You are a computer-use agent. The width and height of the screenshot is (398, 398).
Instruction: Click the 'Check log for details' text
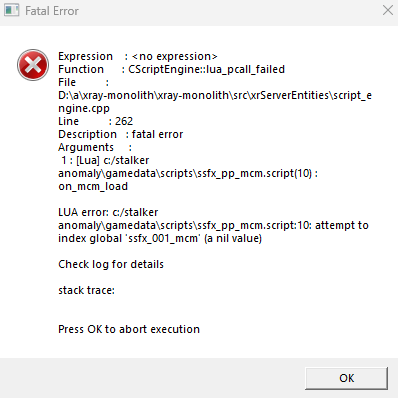[111, 264]
